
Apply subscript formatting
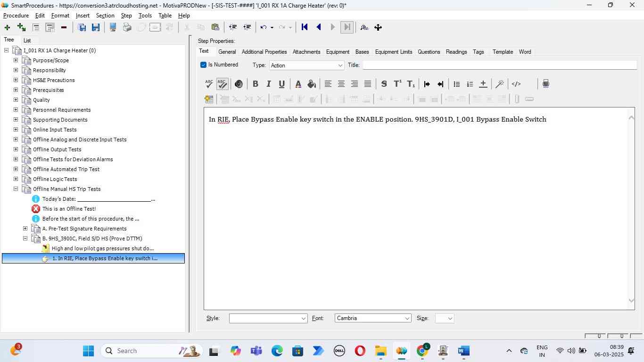(411, 84)
